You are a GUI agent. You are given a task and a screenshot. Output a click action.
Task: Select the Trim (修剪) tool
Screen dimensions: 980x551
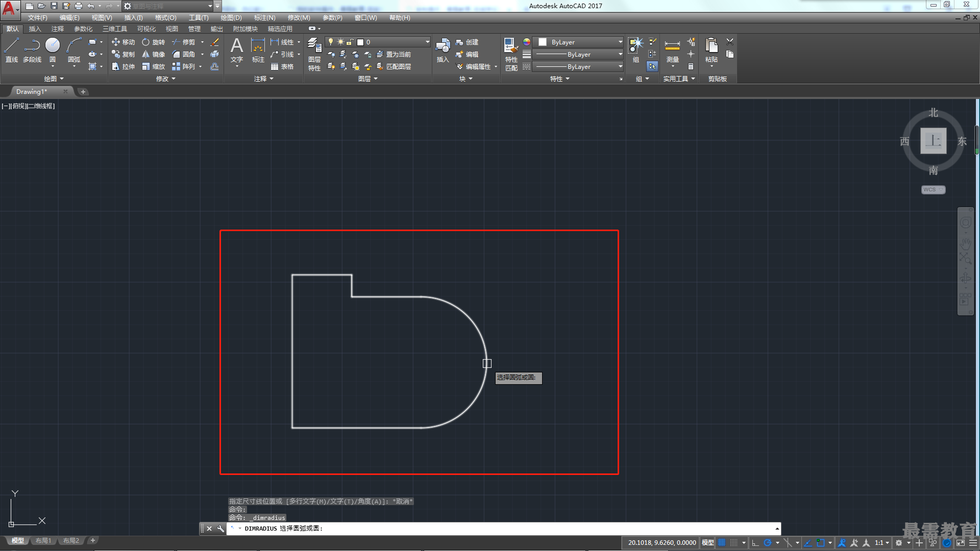(x=183, y=42)
